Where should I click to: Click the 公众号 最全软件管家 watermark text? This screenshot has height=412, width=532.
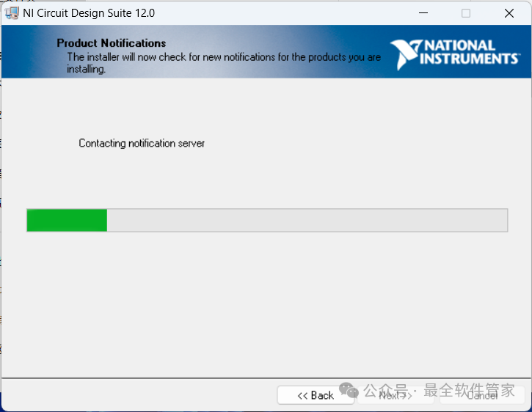pos(440,391)
